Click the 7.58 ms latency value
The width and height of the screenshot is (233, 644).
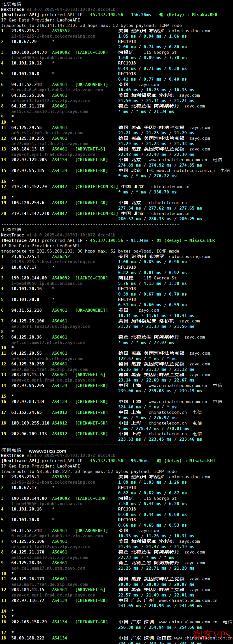(127, 504)
